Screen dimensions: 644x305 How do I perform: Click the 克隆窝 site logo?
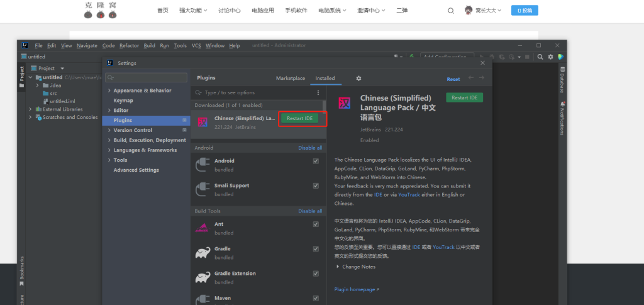click(x=101, y=10)
